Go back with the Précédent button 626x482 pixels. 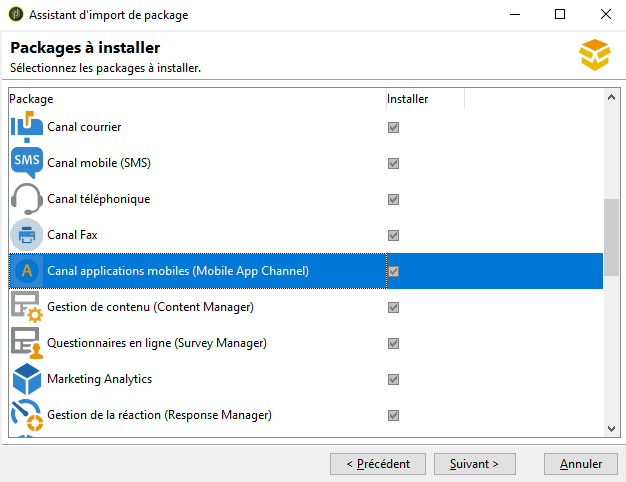point(378,464)
